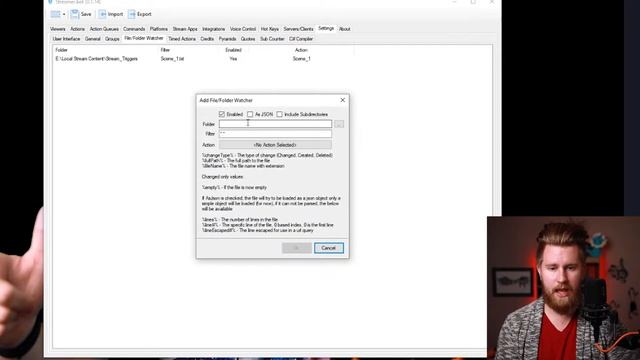Click the Save toolbar button
This screenshot has width=640, height=360.
click(x=81, y=14)
